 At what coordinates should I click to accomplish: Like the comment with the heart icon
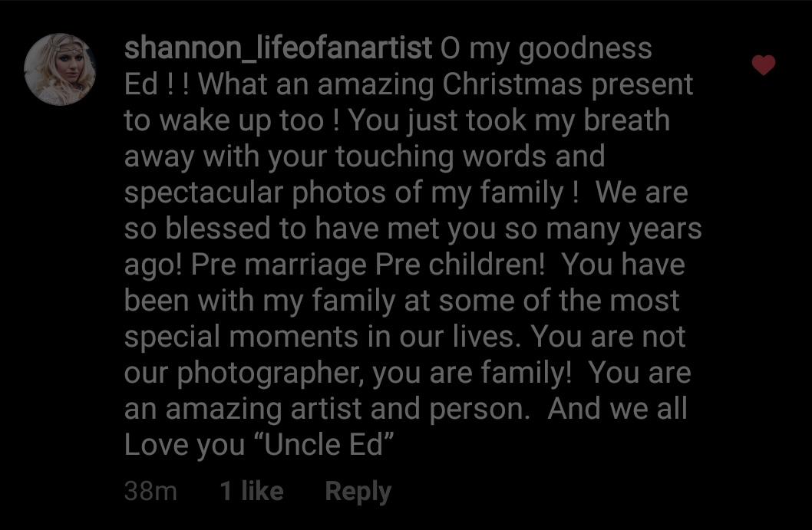click(764, 65)
